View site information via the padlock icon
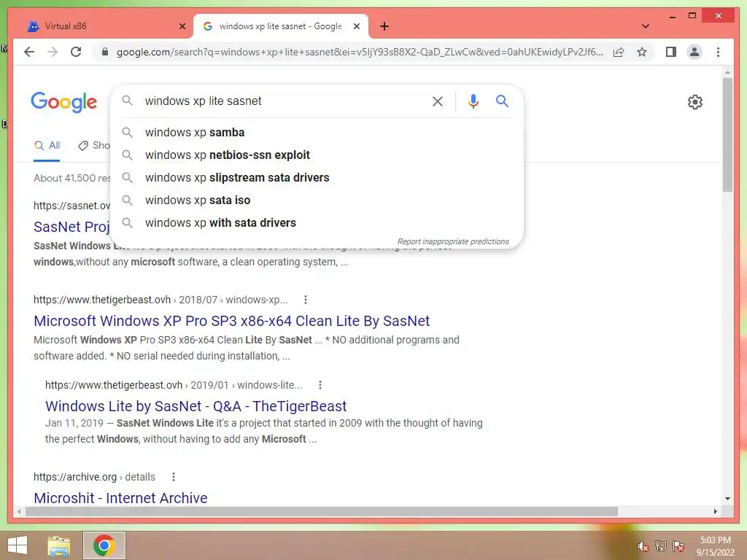The height and width of the screenshot is (560, 747). click(x=105, y=52)
